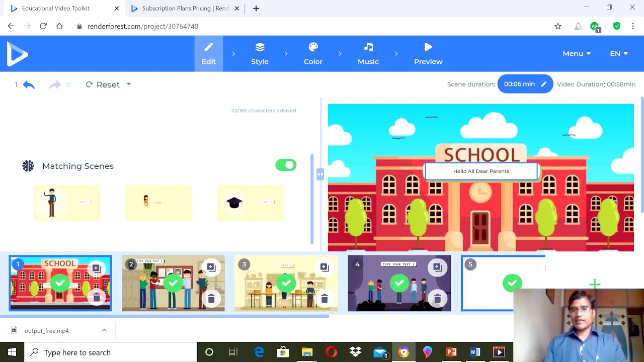Add a new scene with plus icon
644x362 pixels.
595,285
